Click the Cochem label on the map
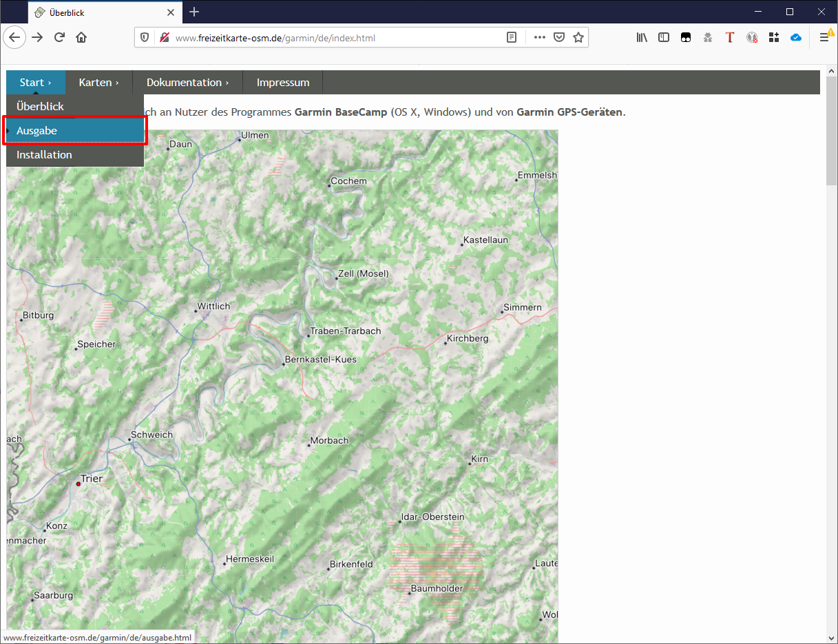The height and width of the screenshot is (644, 838). pyautogui.click(x=348, y=181)
